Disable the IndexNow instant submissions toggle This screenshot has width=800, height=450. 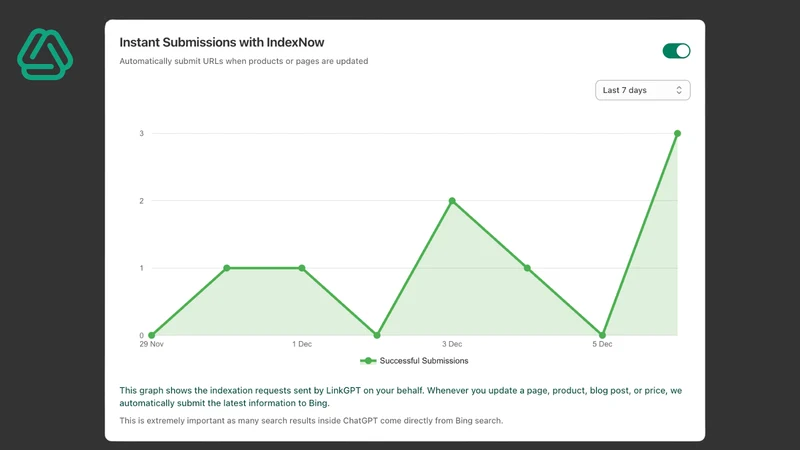[676, 51]
